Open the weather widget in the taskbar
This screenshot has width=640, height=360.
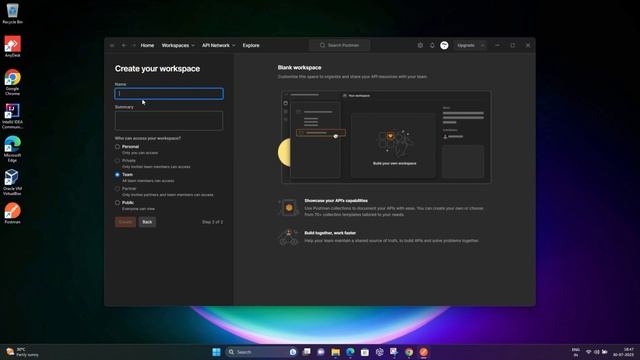(22, 352)
